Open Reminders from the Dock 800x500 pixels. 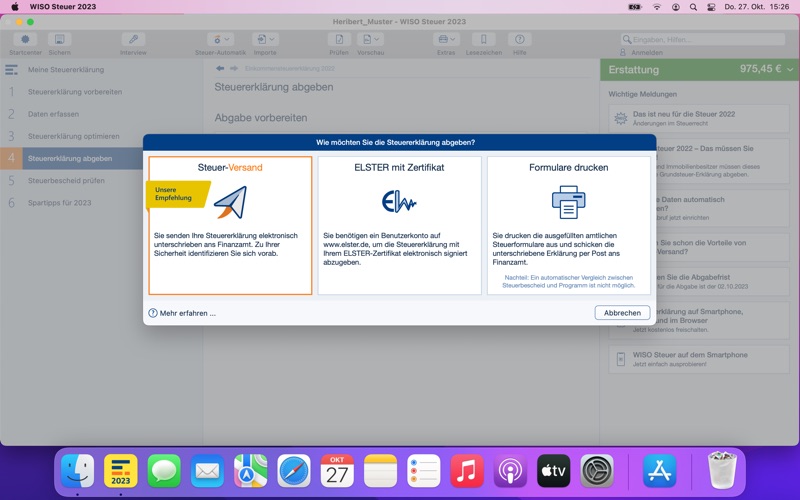[424, 470]
